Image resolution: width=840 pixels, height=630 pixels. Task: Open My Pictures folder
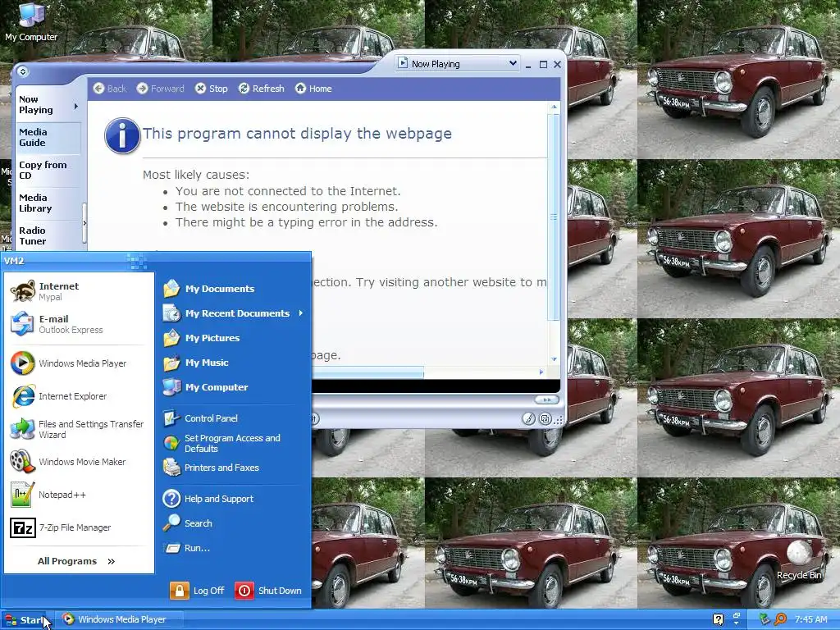click(x=233, y=338)
